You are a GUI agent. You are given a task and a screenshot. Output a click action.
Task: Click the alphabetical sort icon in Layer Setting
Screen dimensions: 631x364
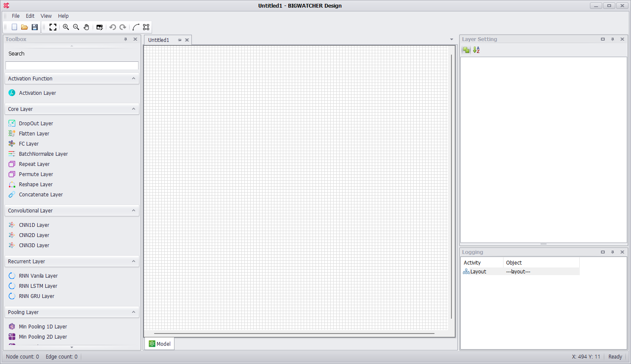point(476,50)
